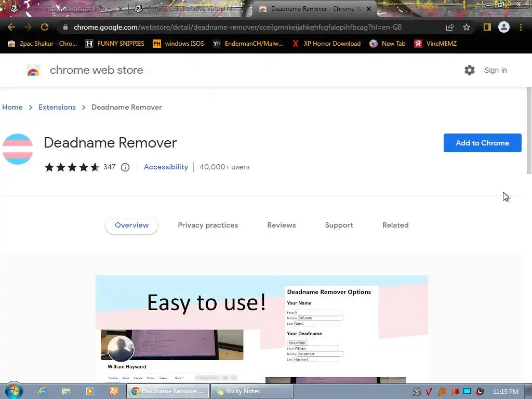Viewport: 532px width, 399px height.
Task: Click the round dark tray icon beside clock
Action: coord(480,392)
